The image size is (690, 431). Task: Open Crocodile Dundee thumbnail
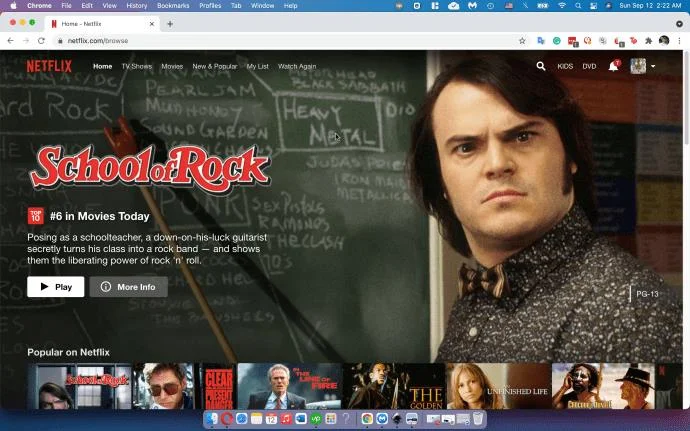click(x=604, y=386)
